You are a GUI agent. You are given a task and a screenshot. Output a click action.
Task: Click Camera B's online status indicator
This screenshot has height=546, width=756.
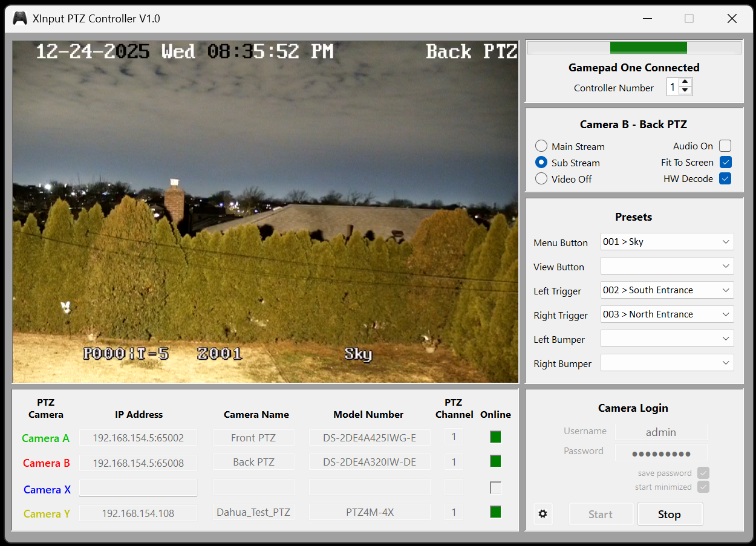[495, 461]
